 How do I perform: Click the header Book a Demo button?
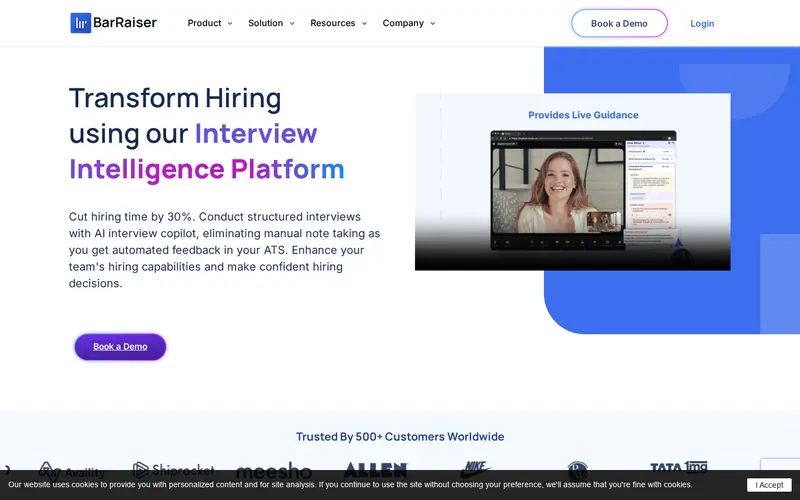pos(619,23)
